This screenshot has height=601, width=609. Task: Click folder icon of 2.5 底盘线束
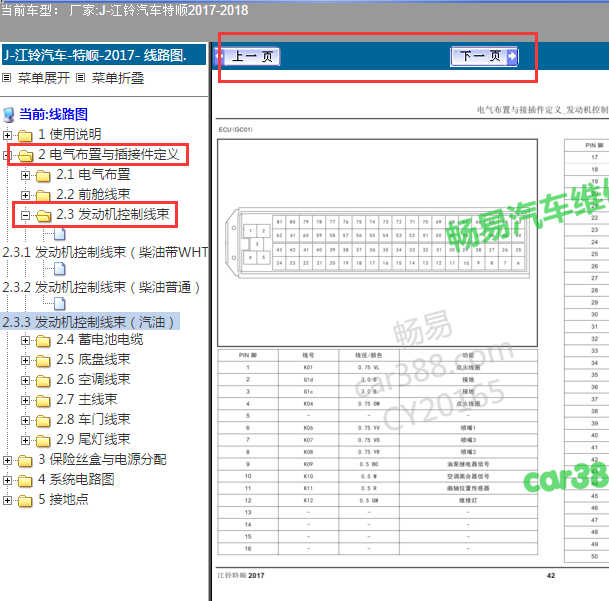point(43,361)
